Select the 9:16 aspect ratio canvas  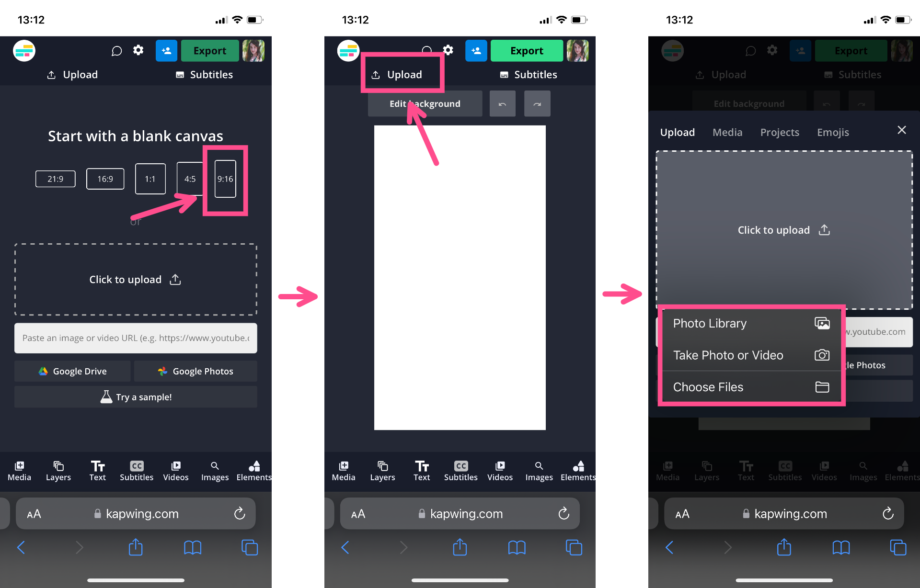(225, 179)
